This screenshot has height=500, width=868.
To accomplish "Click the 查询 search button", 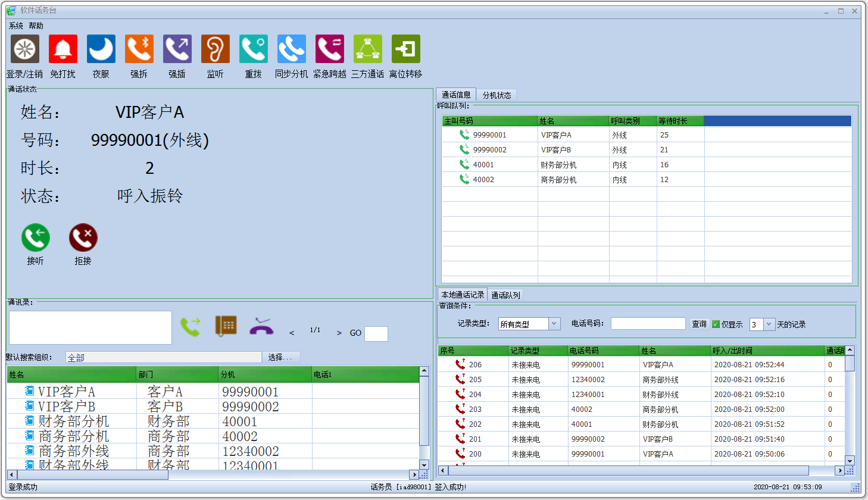I will (x=698, y=324).
